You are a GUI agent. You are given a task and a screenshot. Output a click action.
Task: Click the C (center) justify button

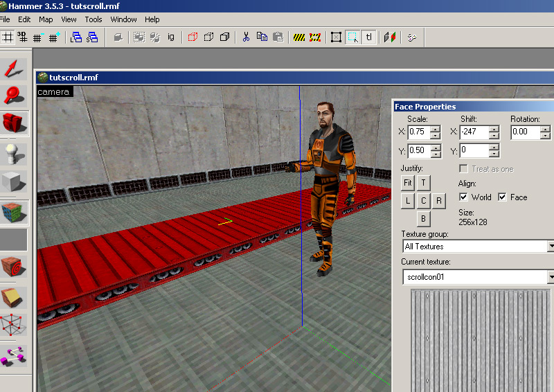coord(423,201)
